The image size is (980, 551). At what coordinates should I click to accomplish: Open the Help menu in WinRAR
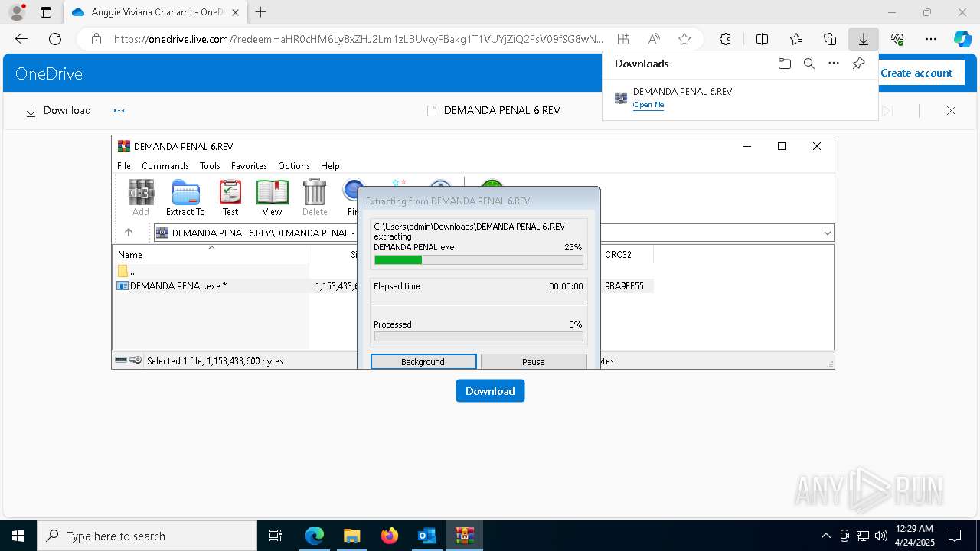[x=330, y=166]
